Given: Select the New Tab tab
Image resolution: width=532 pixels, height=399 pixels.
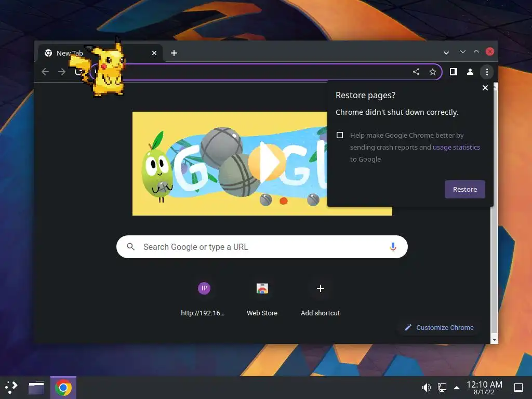Looking at the screenshot, I should [100, 53].
